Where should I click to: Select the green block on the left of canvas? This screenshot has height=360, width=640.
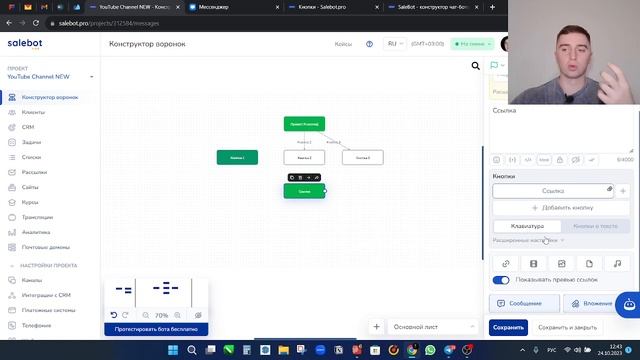tap(237, 158)
